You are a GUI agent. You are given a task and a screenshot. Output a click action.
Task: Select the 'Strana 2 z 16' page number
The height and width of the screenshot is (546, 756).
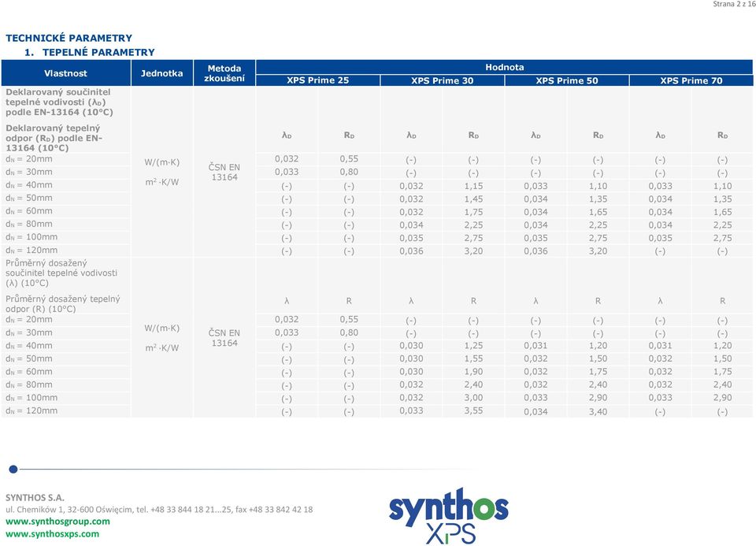[734, 4]
